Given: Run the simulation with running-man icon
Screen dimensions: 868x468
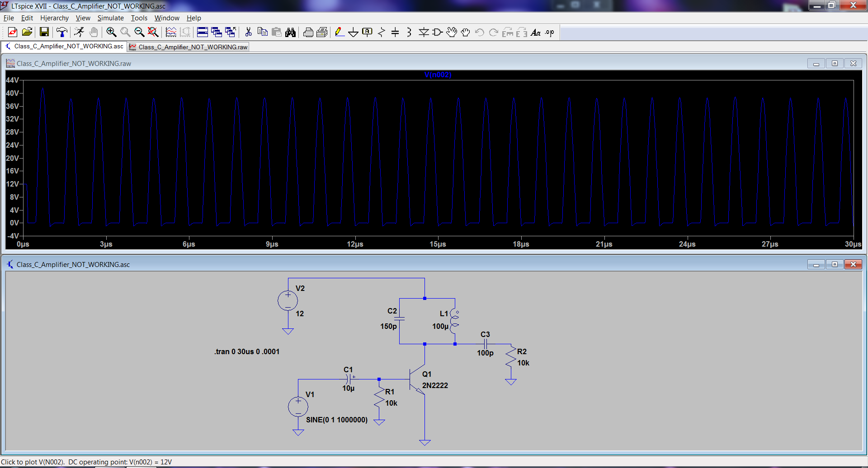Looking at the screenshot, I should 79,32.
